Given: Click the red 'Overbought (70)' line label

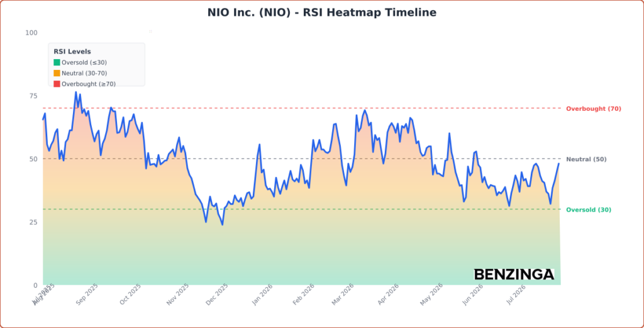Looking at the screenshot, I should pos(594,109).
